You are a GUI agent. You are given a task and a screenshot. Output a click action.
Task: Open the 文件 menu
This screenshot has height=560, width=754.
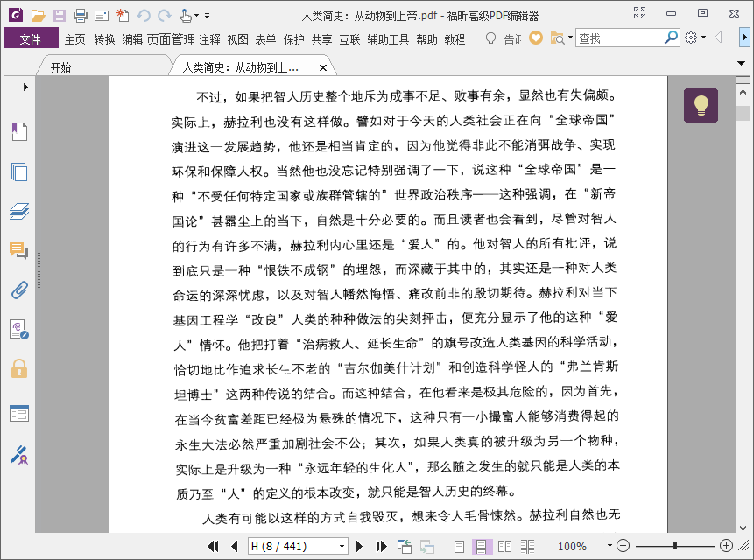pyautogui.click(x=31, y=38)
